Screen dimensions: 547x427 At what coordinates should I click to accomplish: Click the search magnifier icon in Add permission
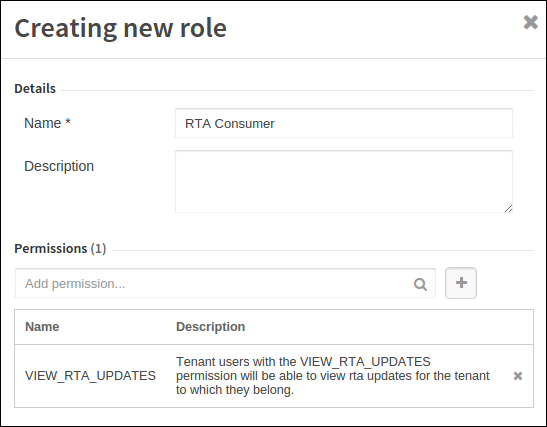[x=420, y=284]
